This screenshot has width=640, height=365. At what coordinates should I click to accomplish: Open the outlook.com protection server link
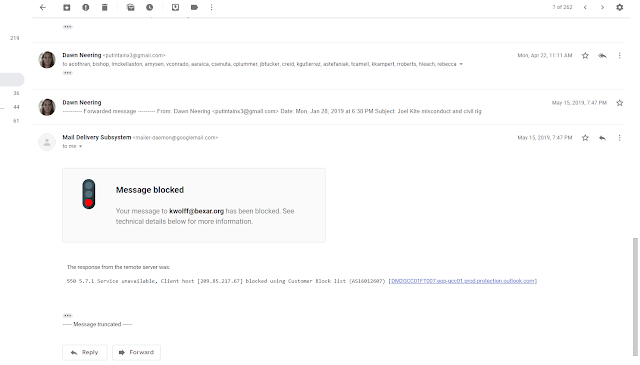pos(462,281)
